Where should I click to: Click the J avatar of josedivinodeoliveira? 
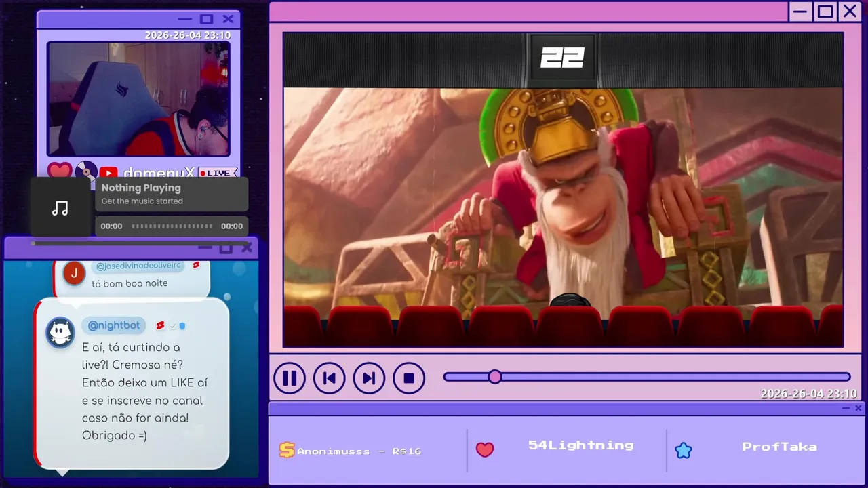(x=74, y=273)
